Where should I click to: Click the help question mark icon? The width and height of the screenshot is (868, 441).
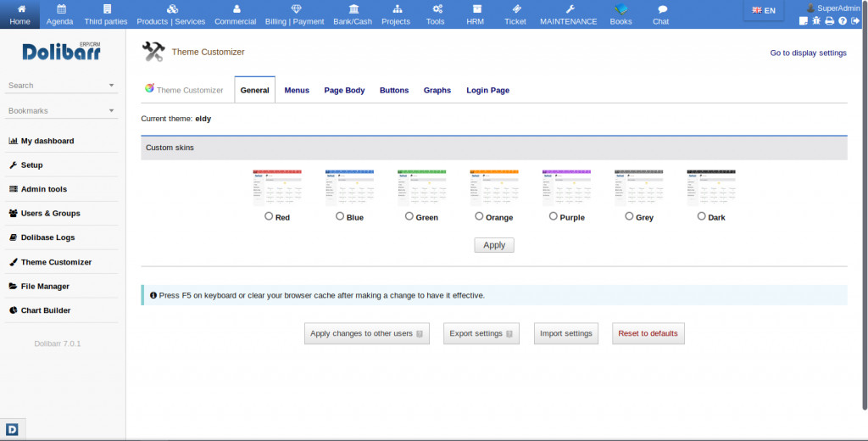point(843,21)
